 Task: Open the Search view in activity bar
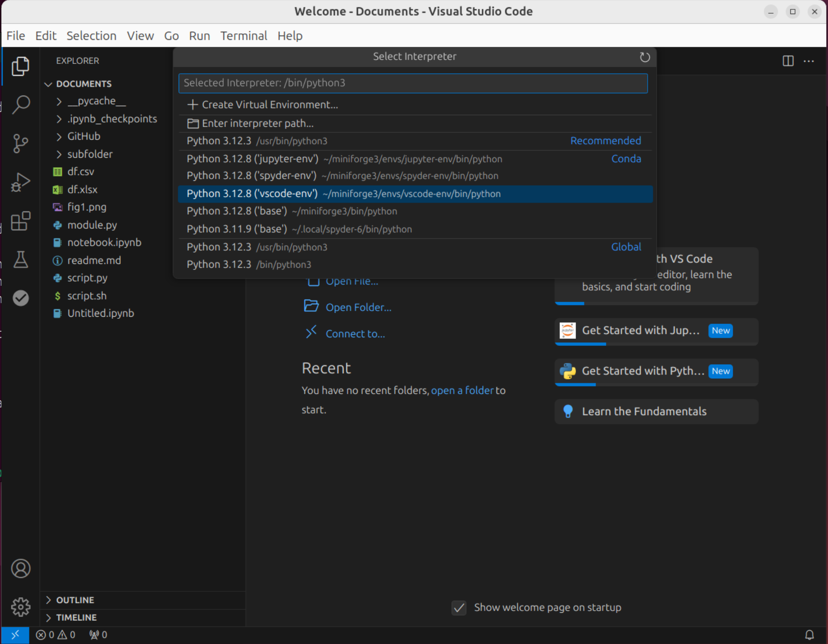(21, 104)
